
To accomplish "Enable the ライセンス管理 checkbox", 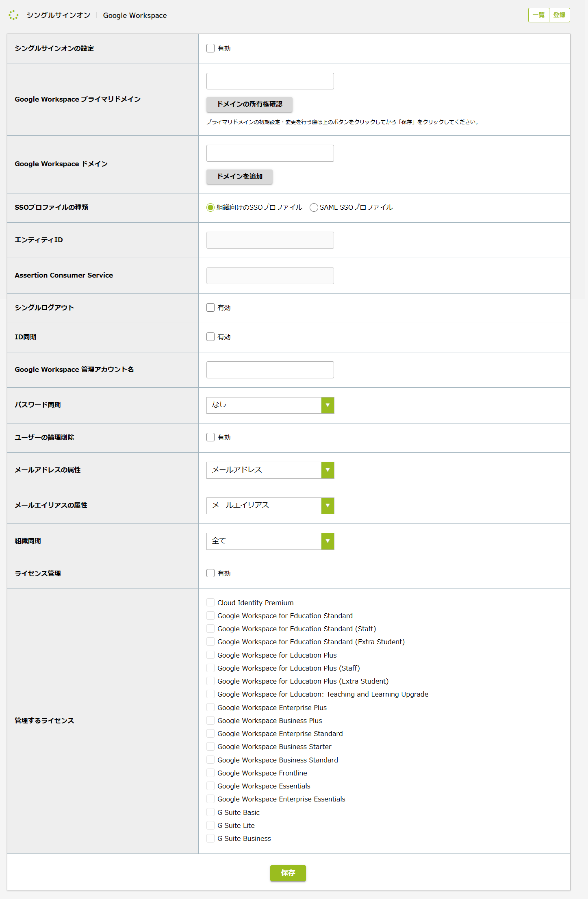I will pos(210,573).
